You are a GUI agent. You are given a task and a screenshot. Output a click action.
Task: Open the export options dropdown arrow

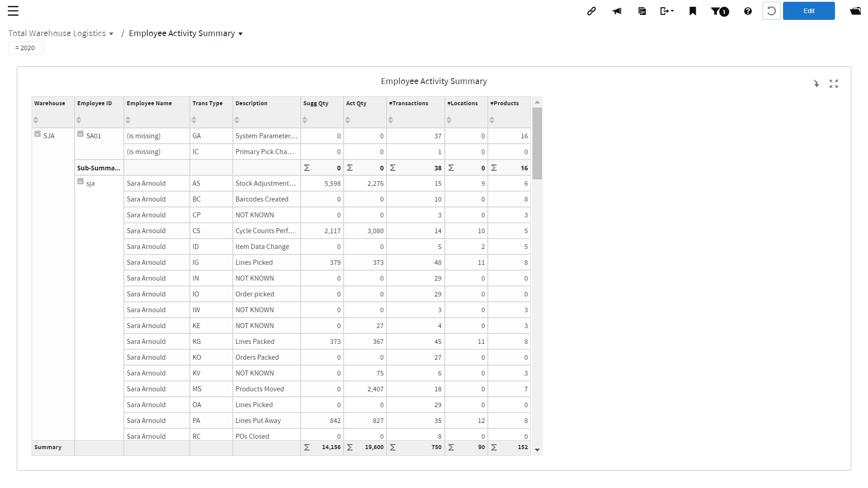[x=672, y=11]
